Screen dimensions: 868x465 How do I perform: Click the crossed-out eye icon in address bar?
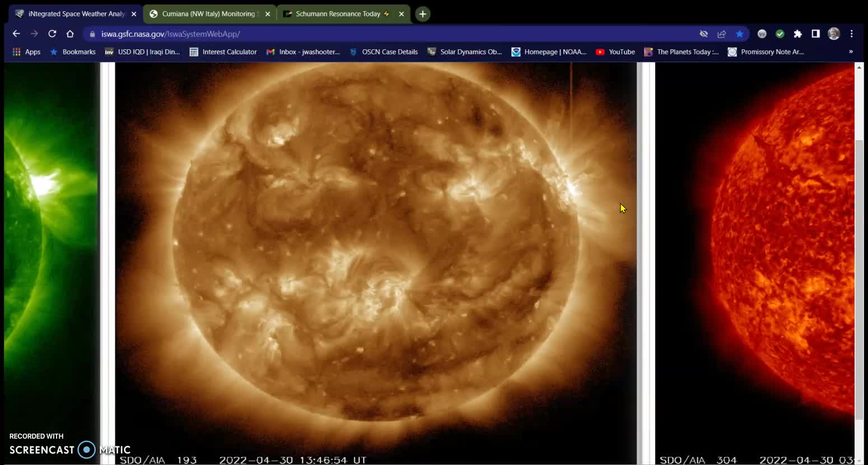[x=704, y=34]
